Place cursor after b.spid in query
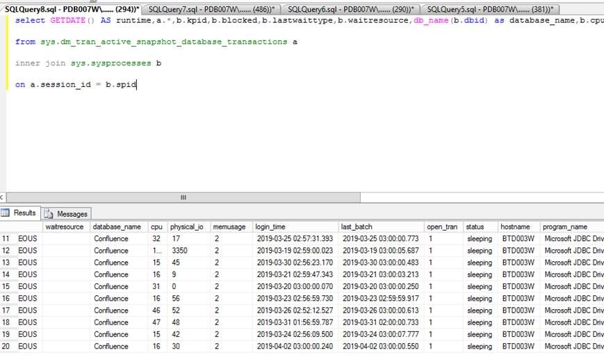Screen dimensions: 604x364 [x=137, y=85]
